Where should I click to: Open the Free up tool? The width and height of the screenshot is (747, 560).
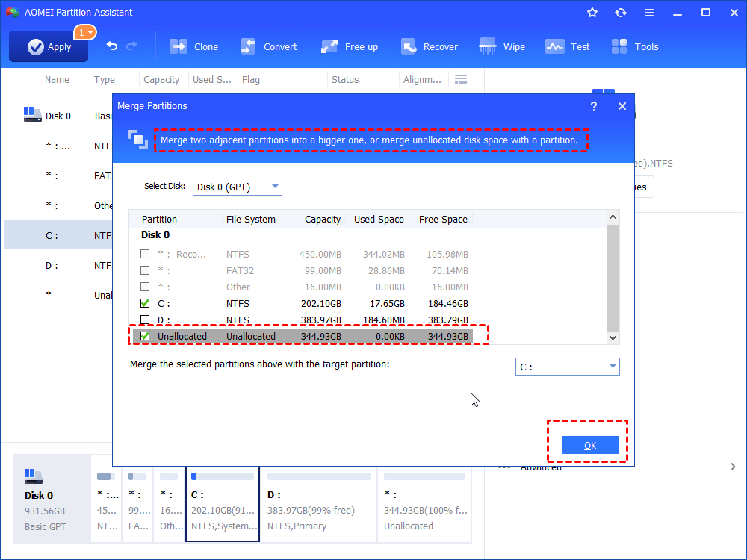(349, 46)
